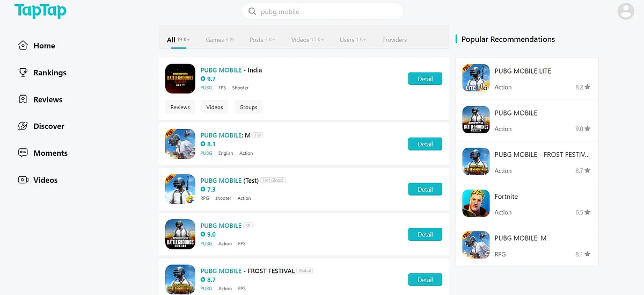This screenshot has height=295, width=644.
Task: Open the Moments sidebar icon
Action: 23,153
